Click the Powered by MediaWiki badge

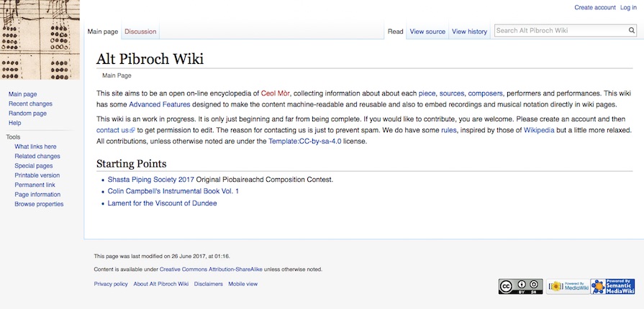click(568, 287)
